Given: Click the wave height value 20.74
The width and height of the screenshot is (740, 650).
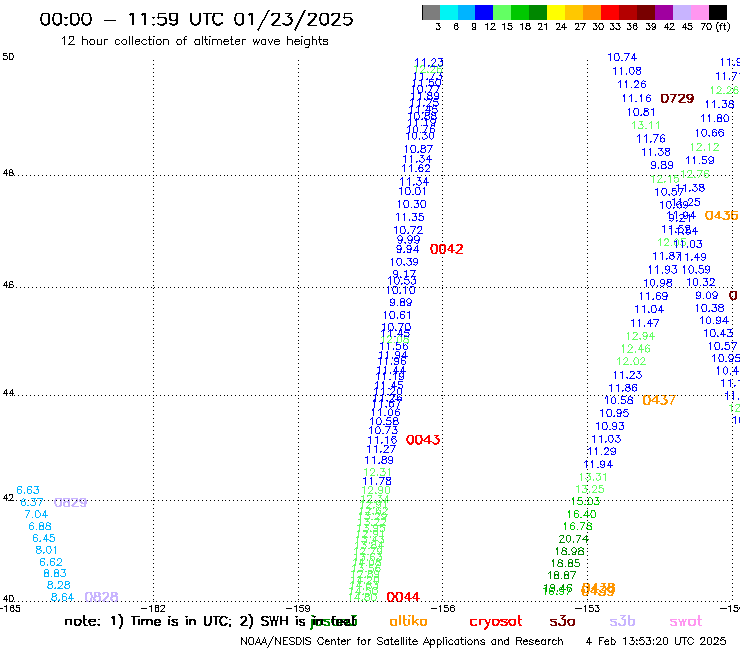Looking at the screenshot, I should tap(573, 539).
